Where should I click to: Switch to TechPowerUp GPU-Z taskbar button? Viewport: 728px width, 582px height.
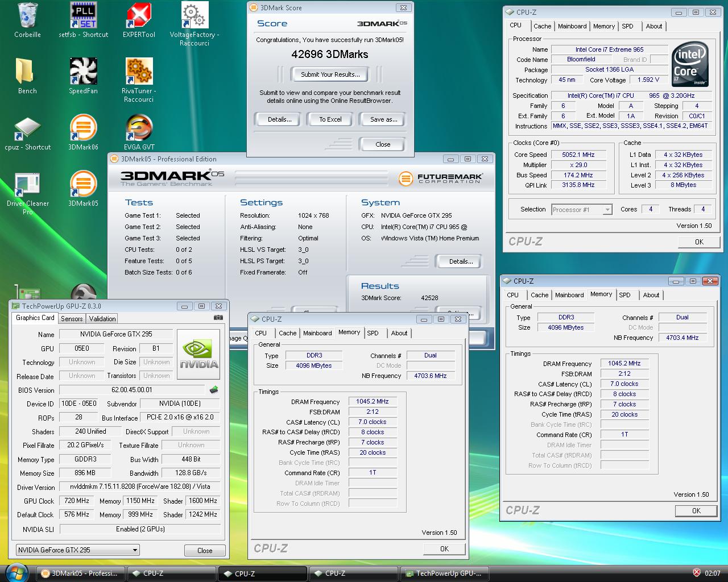click(x=444, y=573)
